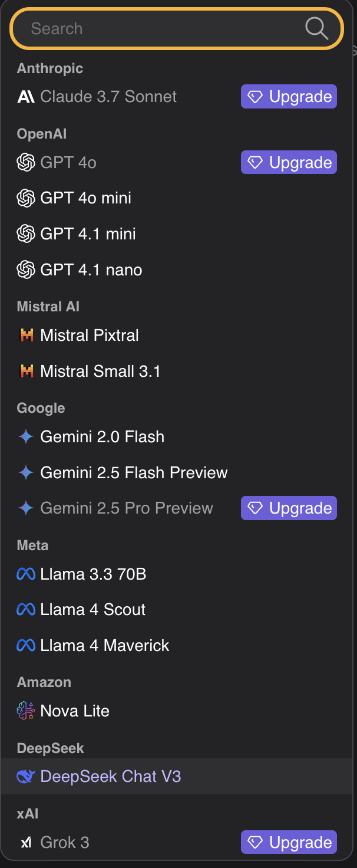Select Llama 3.3 70B model
The image size is (357, 868).
[x=93, y=574]
